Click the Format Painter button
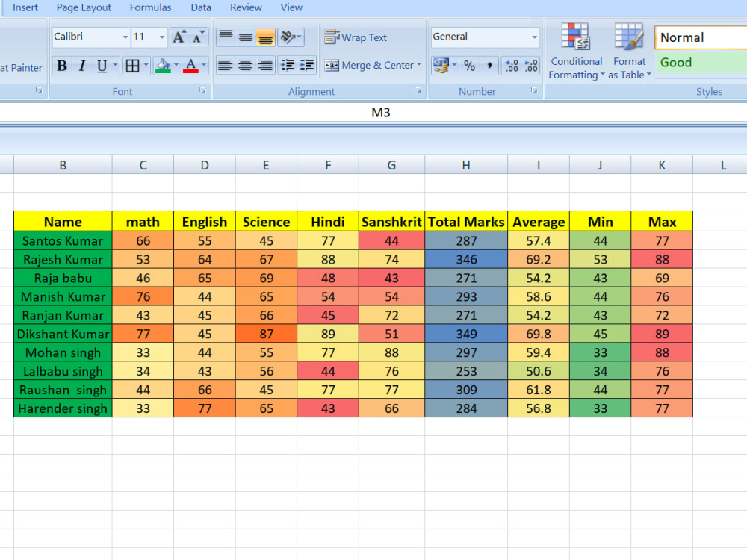This screenshot has height=560, width=747. click(x=21, y=68)
